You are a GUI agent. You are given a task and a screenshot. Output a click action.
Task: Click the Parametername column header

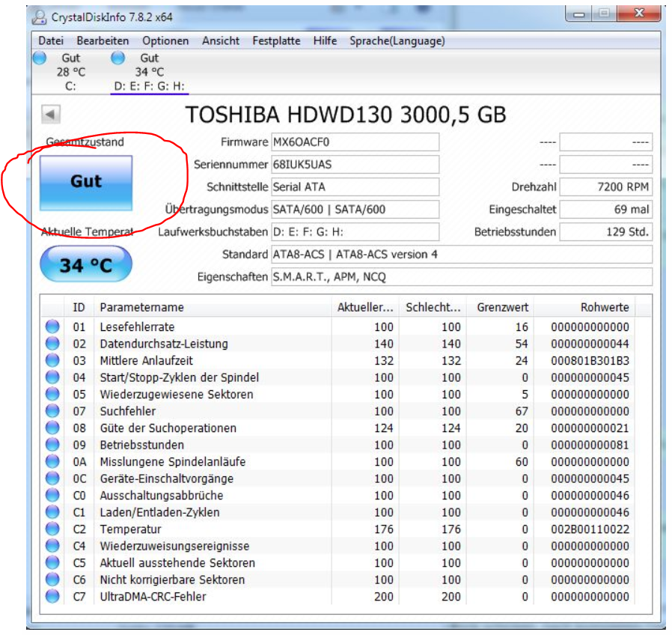[213, 308]
